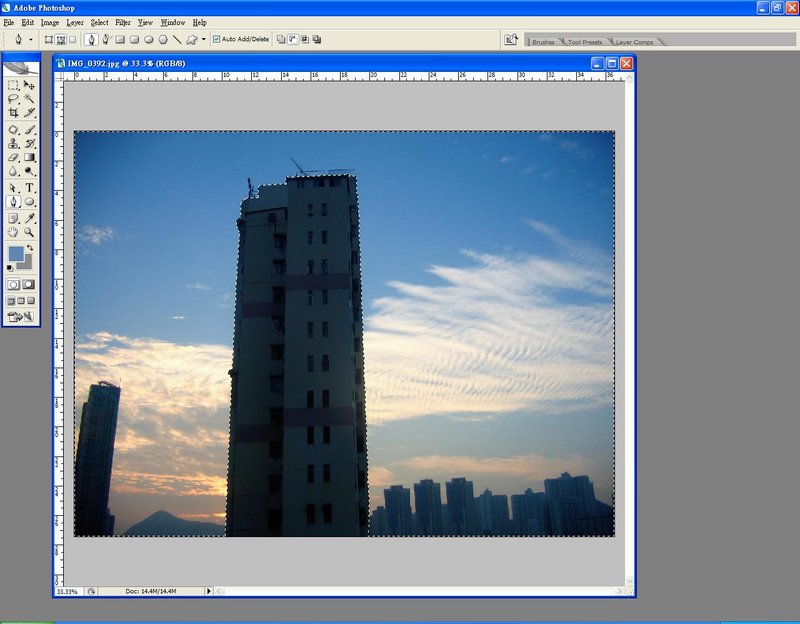
Task: Select the Move tool
Action: coord(29,86)
